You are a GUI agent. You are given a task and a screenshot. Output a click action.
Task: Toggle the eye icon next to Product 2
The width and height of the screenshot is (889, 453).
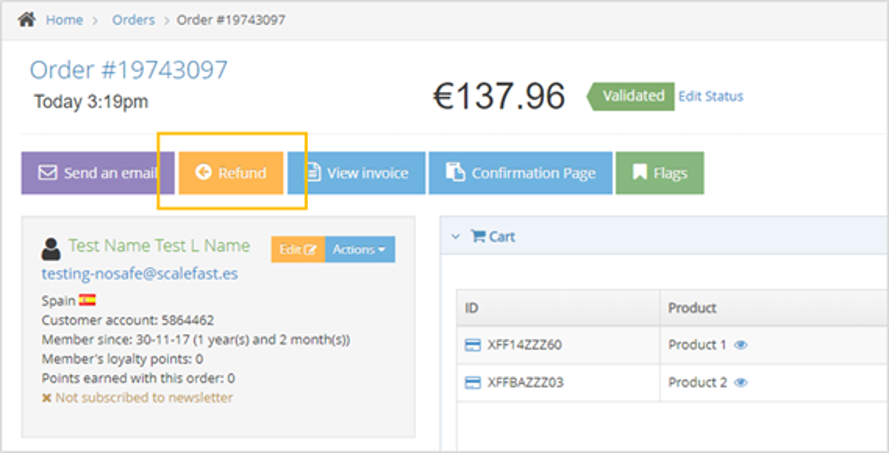tap(741, 383)
